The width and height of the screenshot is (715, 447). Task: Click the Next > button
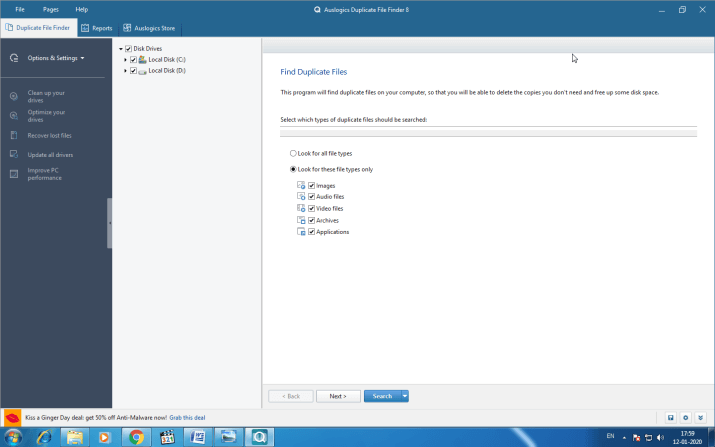[338, 396]
